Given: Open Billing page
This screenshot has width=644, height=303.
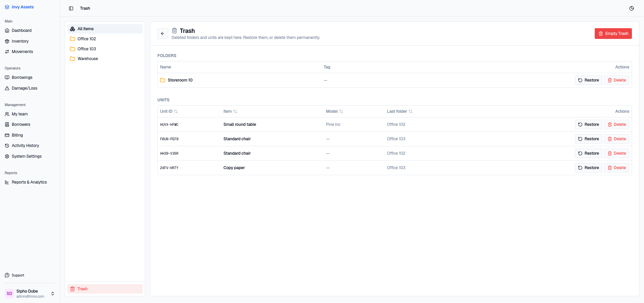Looking at the screenshot, I should pos(30,135).
